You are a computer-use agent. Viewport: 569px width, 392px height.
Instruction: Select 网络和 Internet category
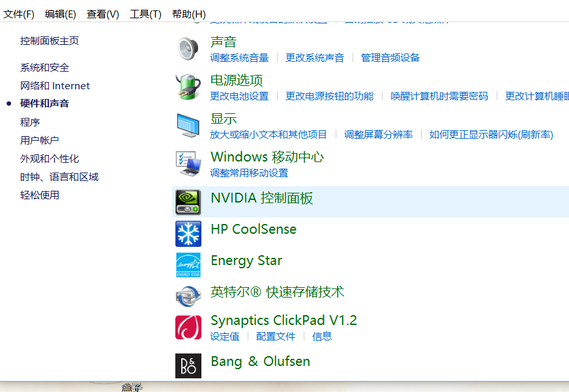55,85
